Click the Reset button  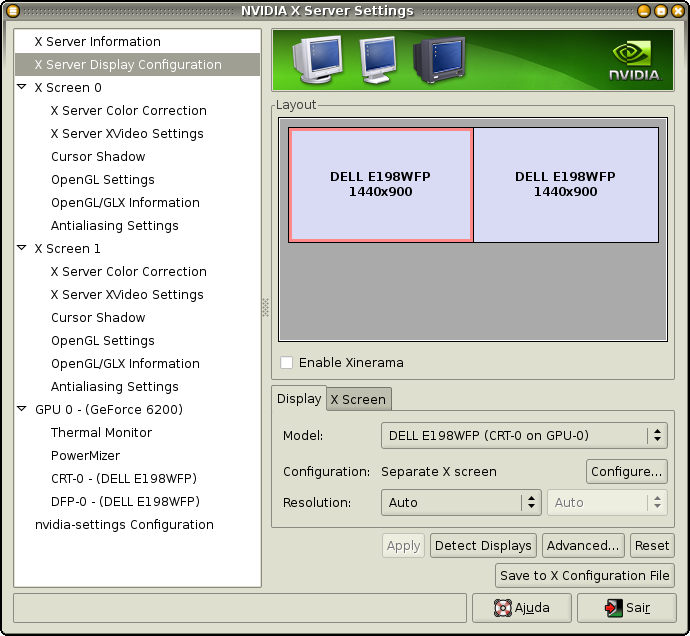click(652, 546)
